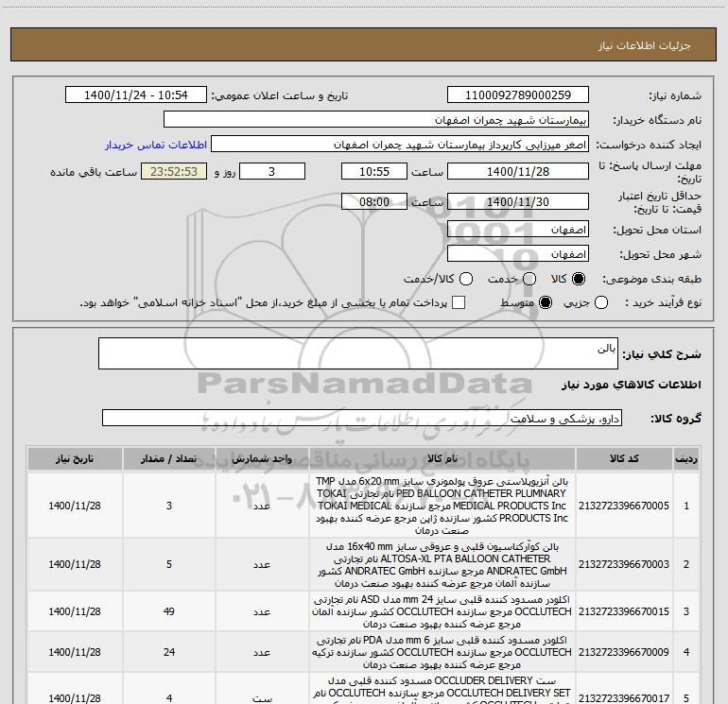Click the کد کالا column header
Viewport: 728px width, 704px height.
[624, 458]
